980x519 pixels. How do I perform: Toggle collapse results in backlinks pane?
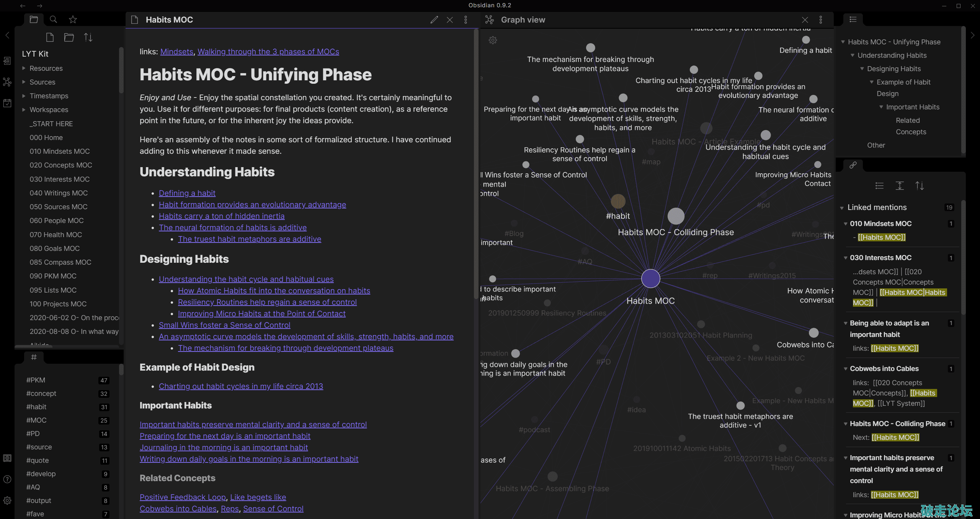click(879, 186)
